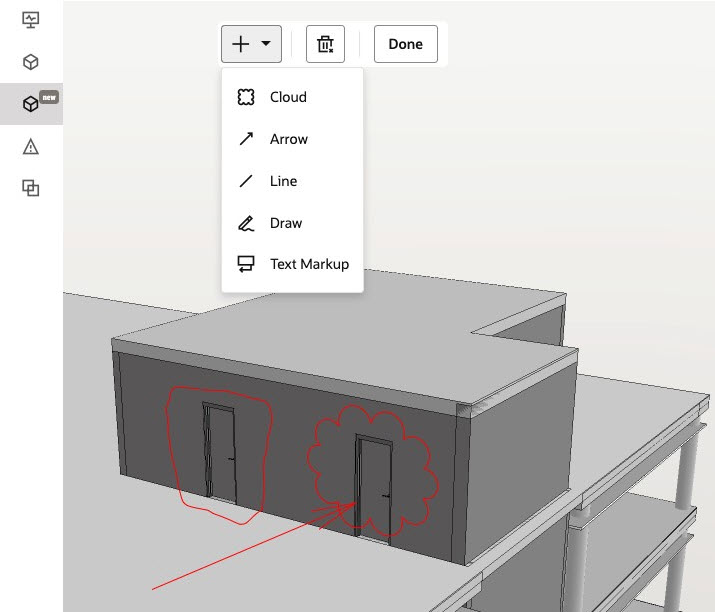Choose Line from markup menu
This screenshot has height=612, width=715.
point(292,181)
